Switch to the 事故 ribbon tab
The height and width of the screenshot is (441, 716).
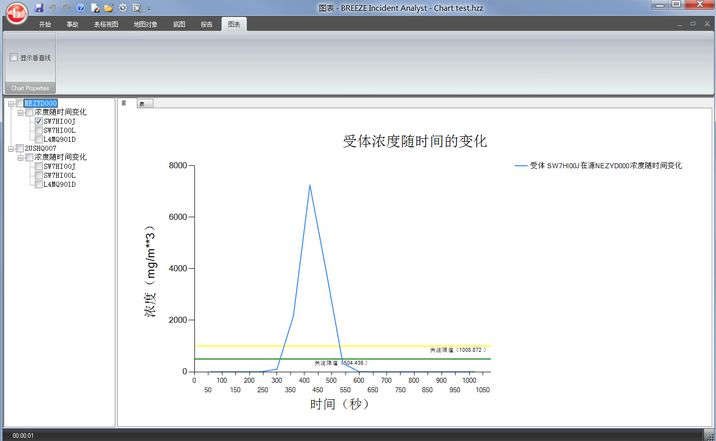click(72, 24)
